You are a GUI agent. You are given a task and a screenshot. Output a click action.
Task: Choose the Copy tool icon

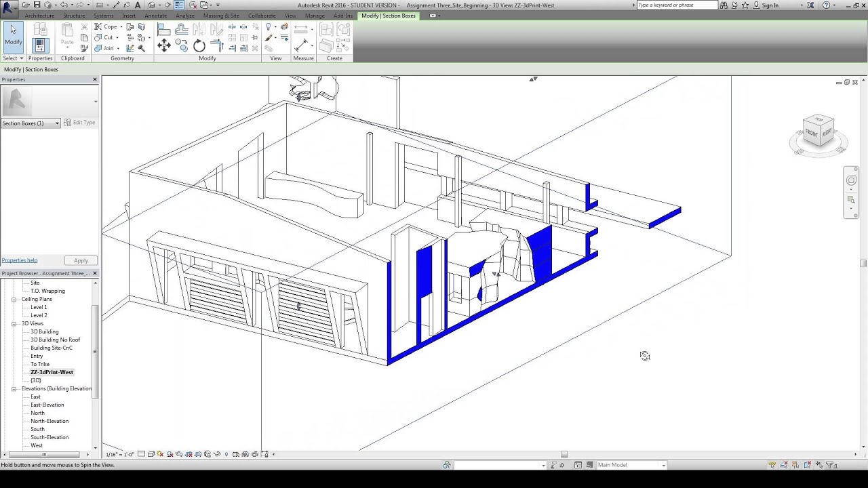tap(182, 45)
